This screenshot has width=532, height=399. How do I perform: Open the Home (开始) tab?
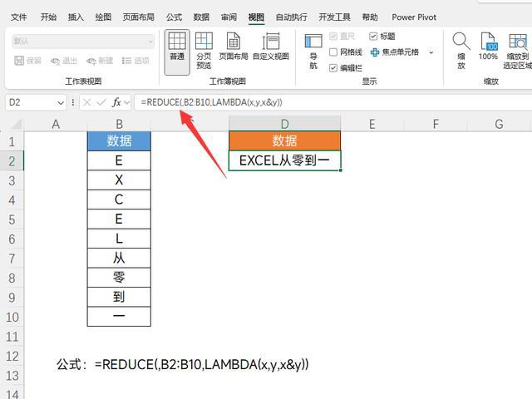tap(48, 17)
